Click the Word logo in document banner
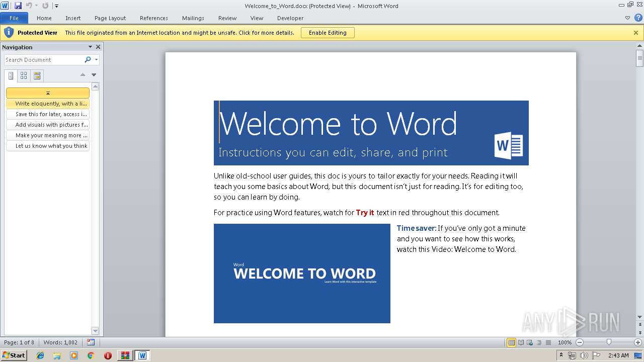The image size is (644, 362). click(509, 146)
